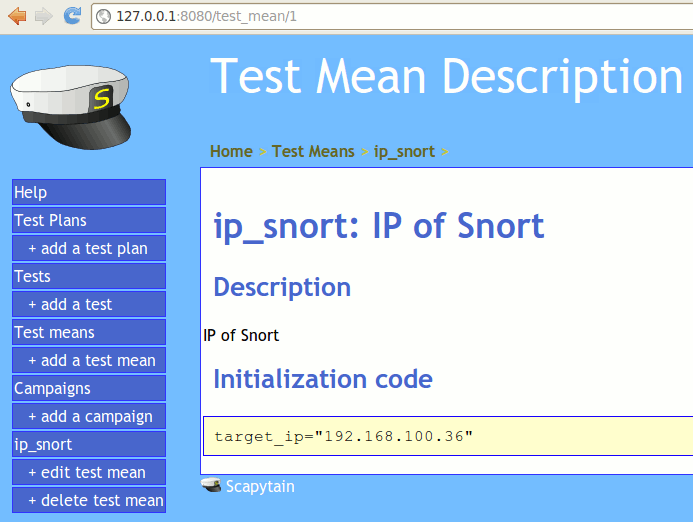
Task: Open the Help sidebar menu item
Action: pos(88,192)
